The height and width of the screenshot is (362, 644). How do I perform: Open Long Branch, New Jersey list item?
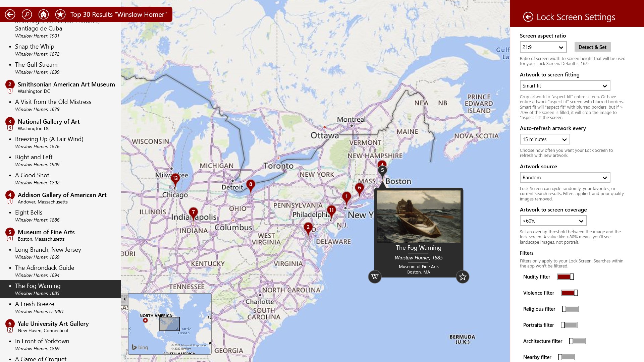point(60,253)
